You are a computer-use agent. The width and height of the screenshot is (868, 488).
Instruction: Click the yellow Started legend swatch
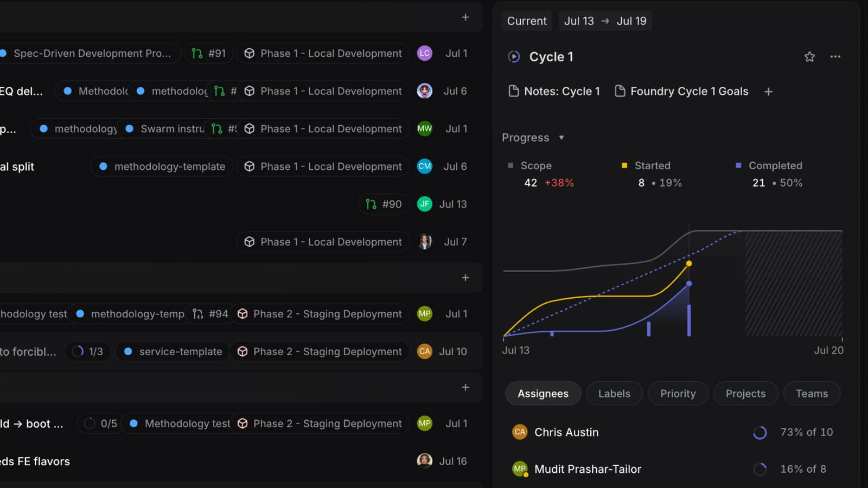click(x=624, y=165)
